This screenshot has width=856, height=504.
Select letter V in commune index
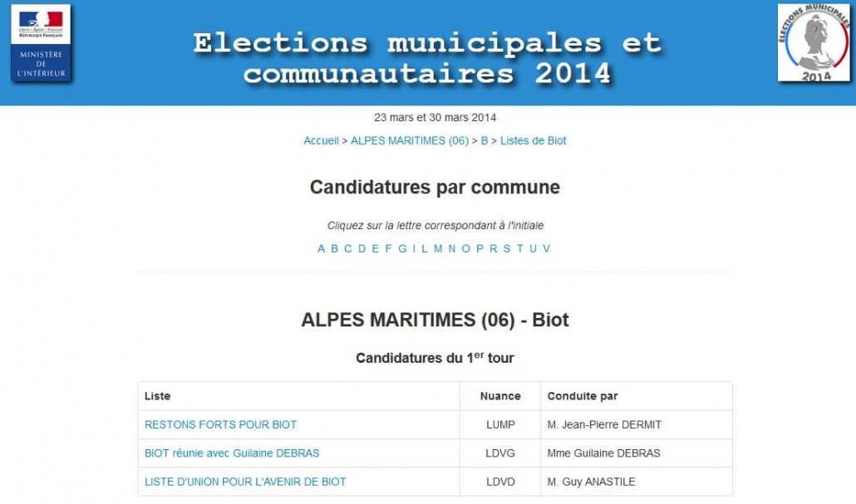[x=546, y=249]
